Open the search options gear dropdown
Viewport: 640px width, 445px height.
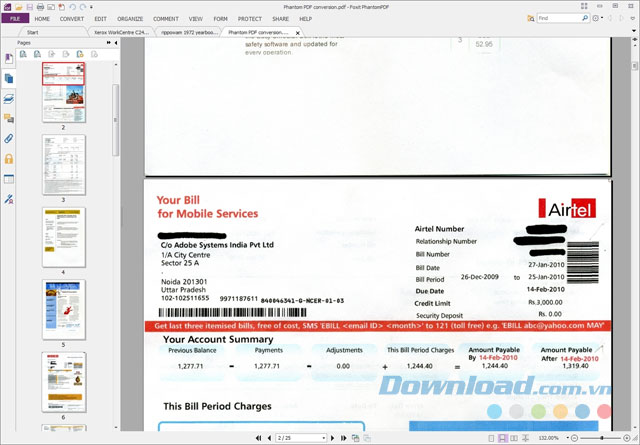pos(598,18)
